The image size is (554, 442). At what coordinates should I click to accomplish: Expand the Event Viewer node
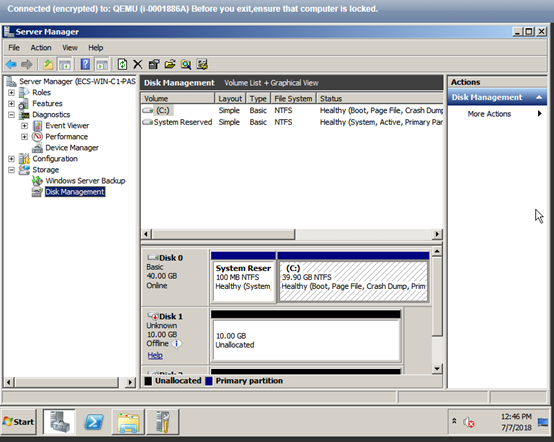(24, 126)
